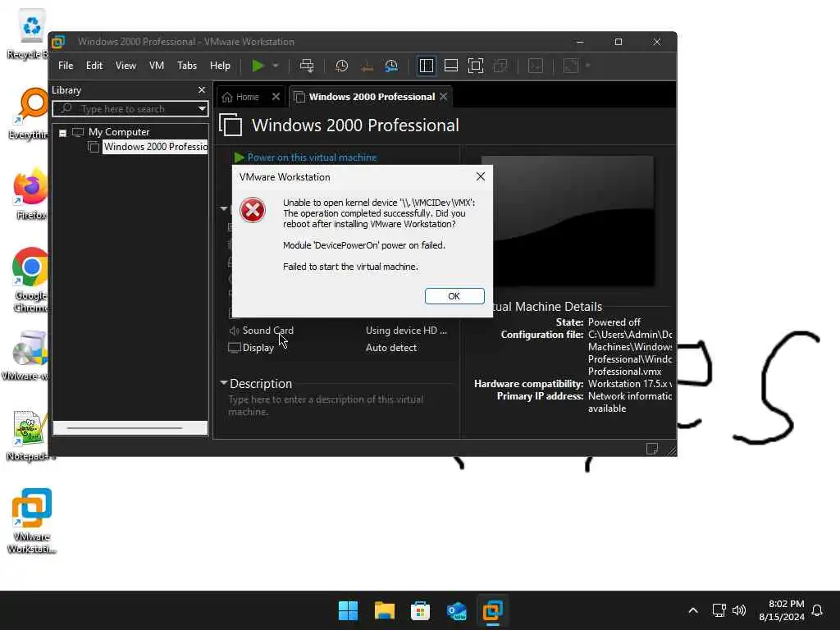The height and width of the screenshot is (630, 840).
Task: Open the Edit menu
Action: tap(94, 66)
